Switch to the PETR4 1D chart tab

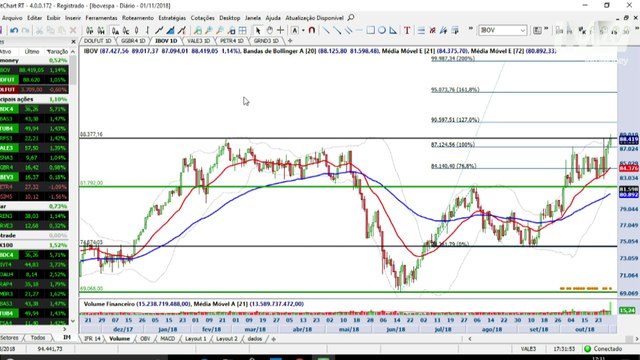tap(232, 41)
